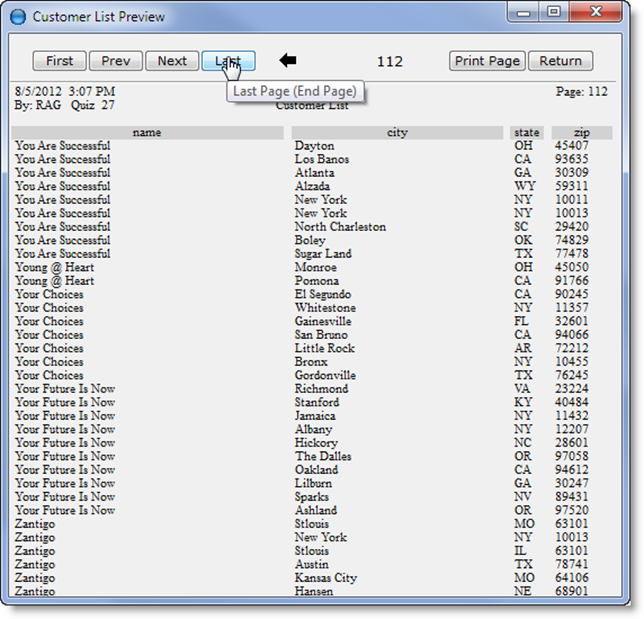Click the black left arrow icon
This screenshot has height=619, width=644.
(x=288, y=61)
